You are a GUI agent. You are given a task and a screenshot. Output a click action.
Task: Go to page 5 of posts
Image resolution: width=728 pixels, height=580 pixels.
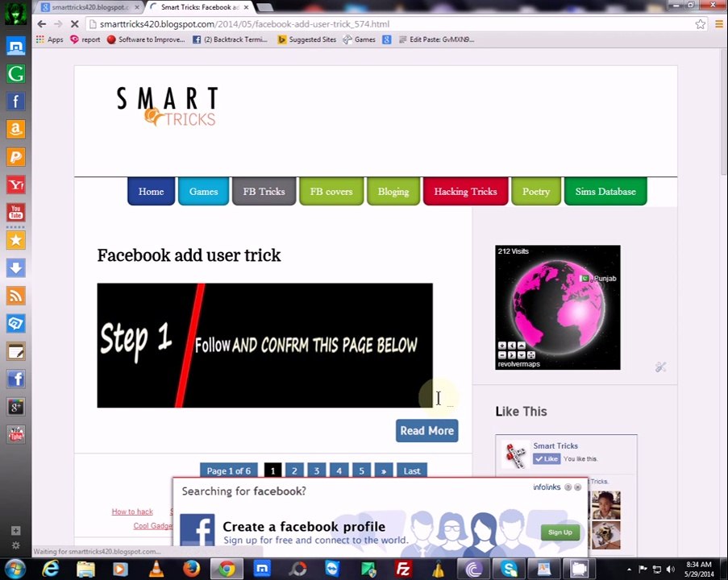pyautogui.click(x=361, y=470)
